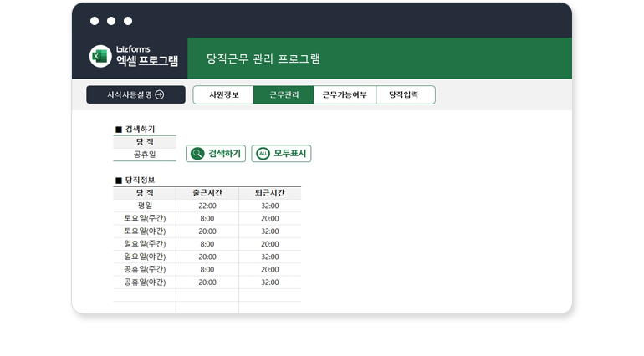Click the 20:00 start time for 토요일(야간)
644x356 pixels.
click(x=207, y=231)
